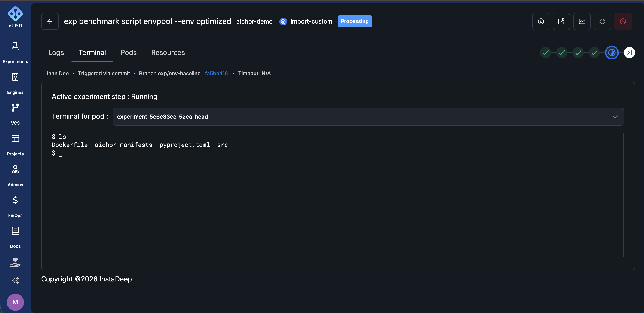Open commit link fa5bed16
This screenshot has height=313, width=644.
coord(216,74)
